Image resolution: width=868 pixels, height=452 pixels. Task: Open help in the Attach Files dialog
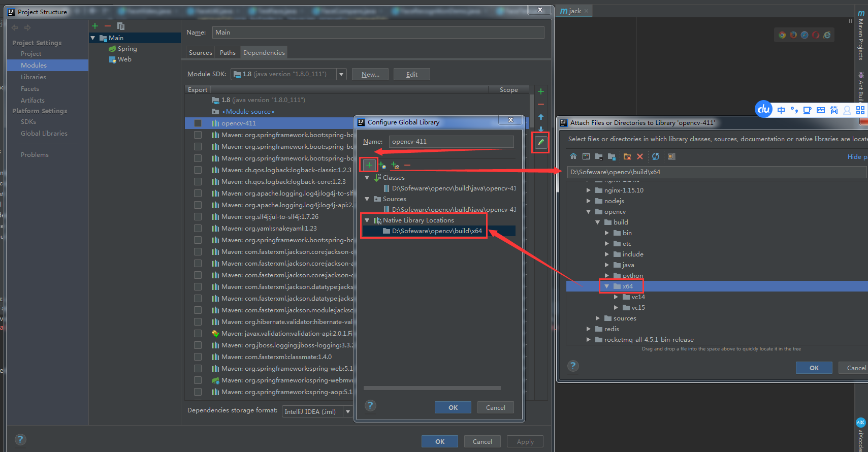coord(573,366)
